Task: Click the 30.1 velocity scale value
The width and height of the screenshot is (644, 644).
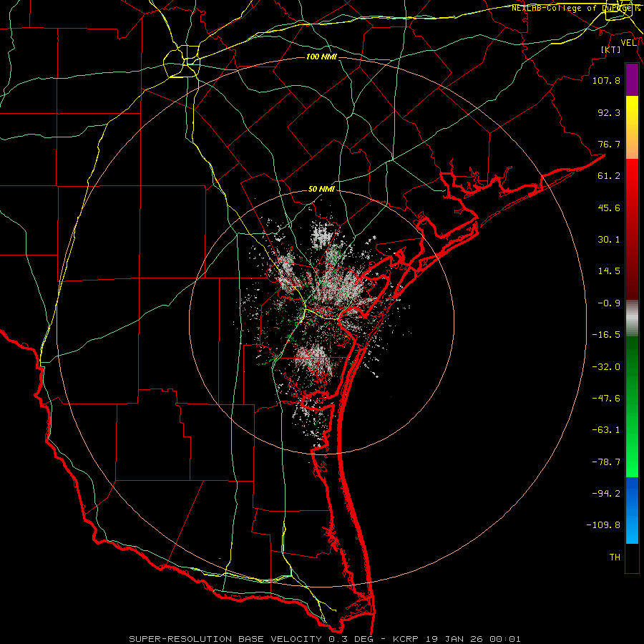Action: [609, 240]
